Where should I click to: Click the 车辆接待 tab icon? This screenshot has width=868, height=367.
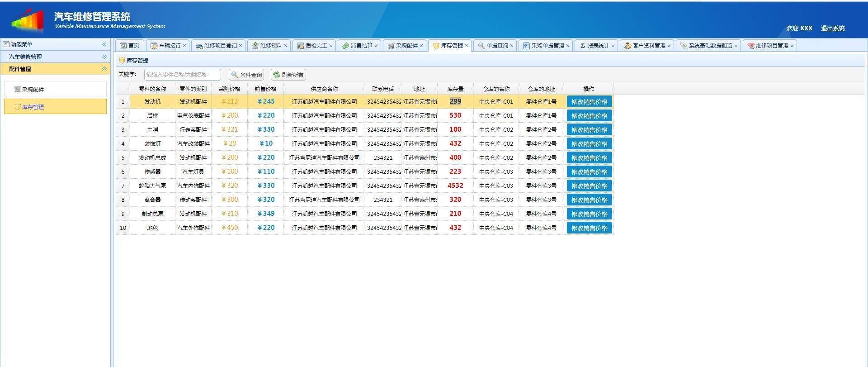point(154,46)
